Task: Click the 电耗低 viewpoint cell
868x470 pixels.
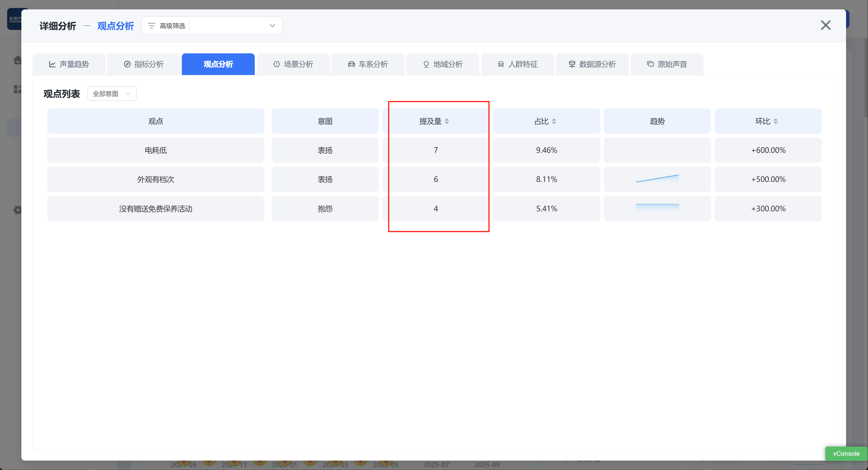Action: (155, 150)
